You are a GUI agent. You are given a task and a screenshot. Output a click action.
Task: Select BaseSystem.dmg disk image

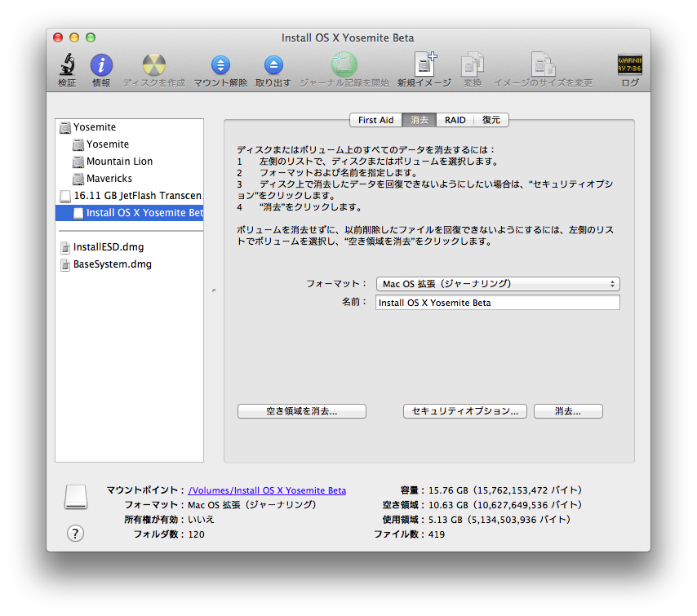click(129, 264)
